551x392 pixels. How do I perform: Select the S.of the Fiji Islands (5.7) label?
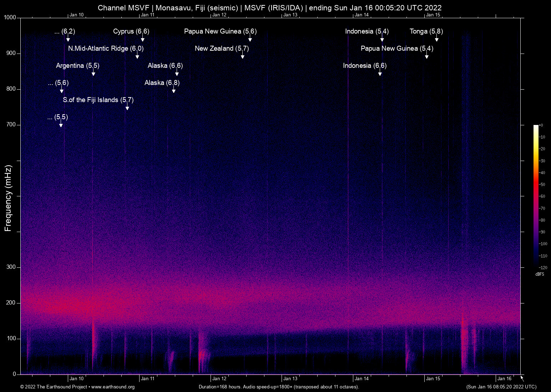coord(98,100)
